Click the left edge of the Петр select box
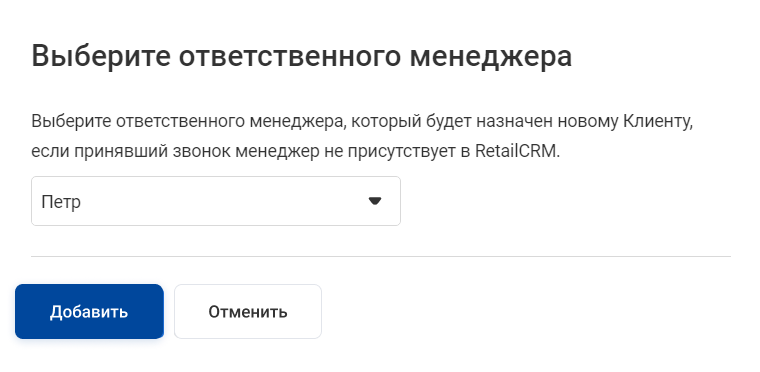This screenshot has width=760, height=372. [x=34, y=201]
